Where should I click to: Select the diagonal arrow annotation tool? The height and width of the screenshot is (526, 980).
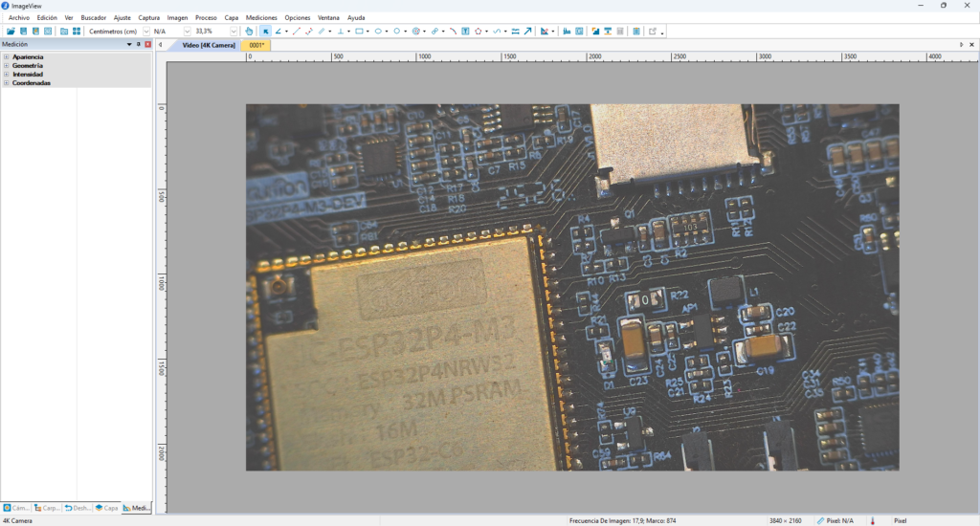528,32
